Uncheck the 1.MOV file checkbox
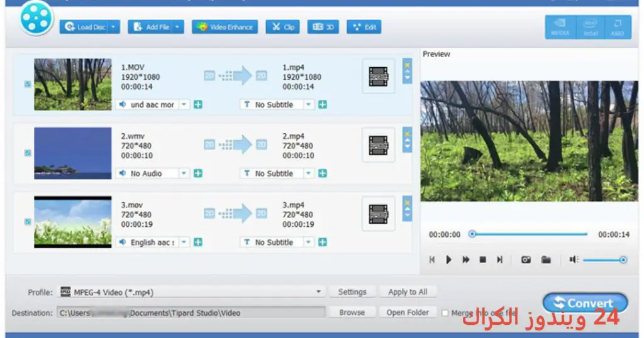 click(28, 84)
